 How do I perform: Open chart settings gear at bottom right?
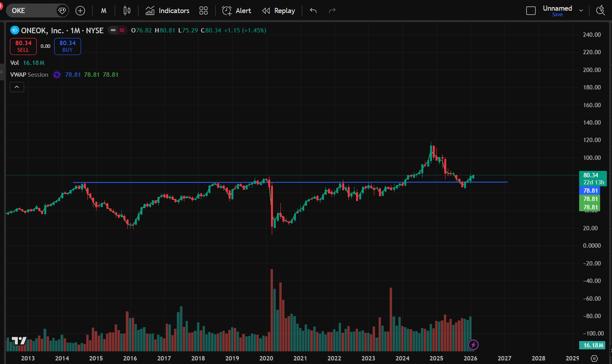tap(594, 359)
